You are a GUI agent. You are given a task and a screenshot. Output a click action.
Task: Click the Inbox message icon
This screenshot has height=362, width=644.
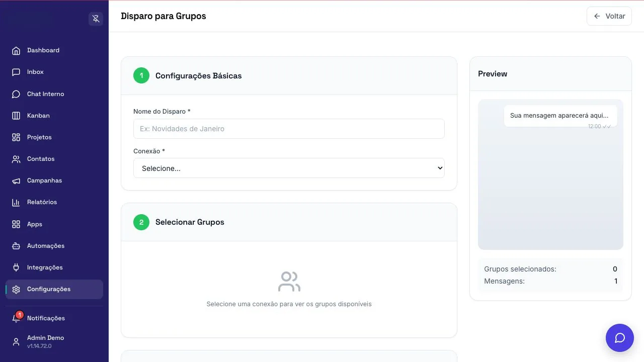16,72
